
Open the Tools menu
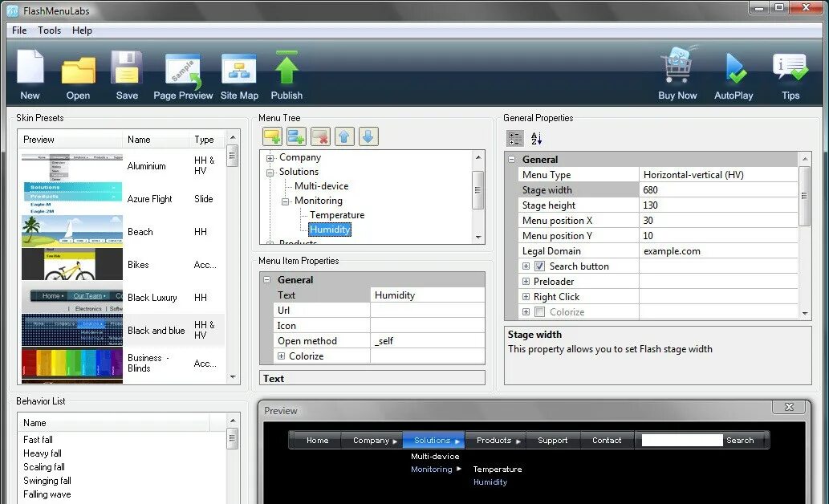click(49, 30)
